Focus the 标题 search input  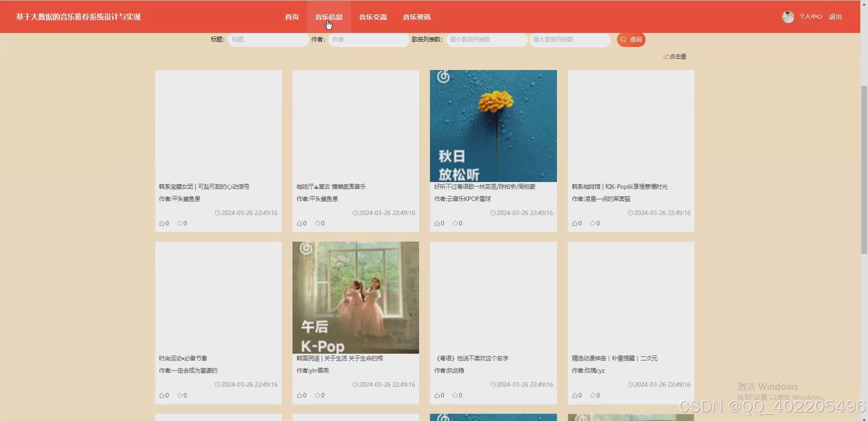tap(268, 39)
